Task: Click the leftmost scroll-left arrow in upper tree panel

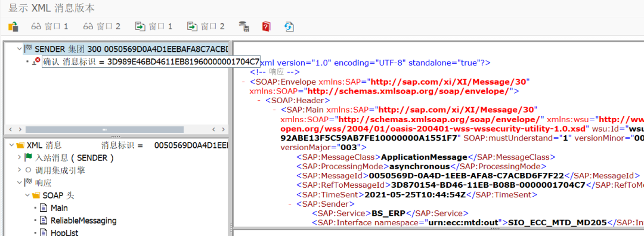Action: pyautogui.click(x=11, y=129)
